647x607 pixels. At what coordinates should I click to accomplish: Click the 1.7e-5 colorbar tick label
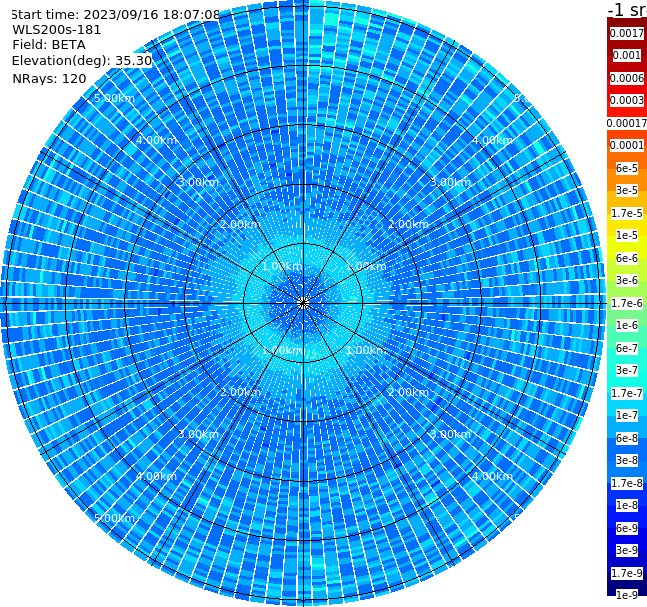[x=627, y=213]
